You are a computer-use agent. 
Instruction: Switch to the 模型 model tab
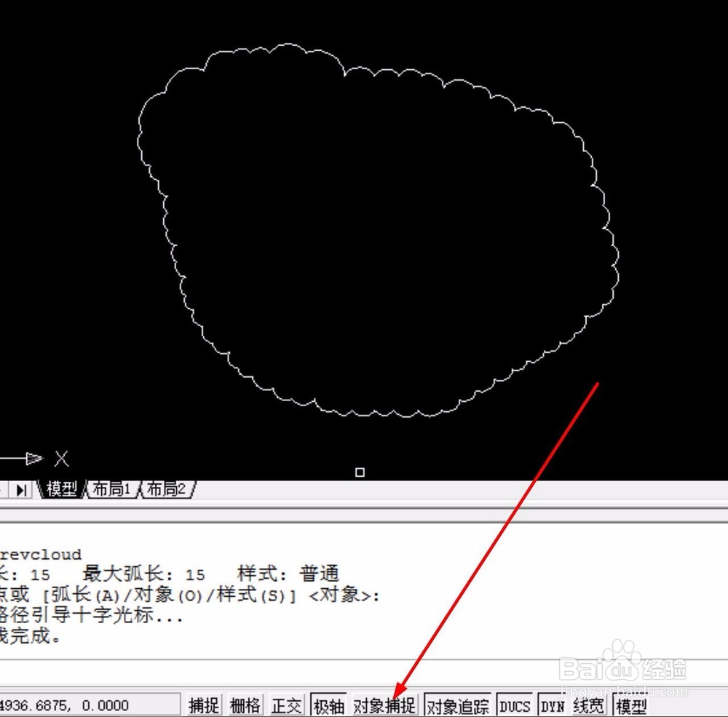coord(61,489)
